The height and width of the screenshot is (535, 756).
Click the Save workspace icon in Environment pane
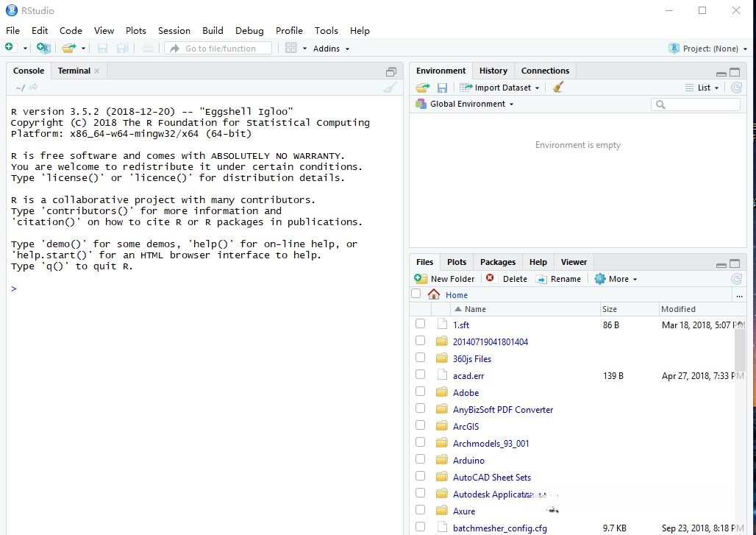(x=442, y=88)
